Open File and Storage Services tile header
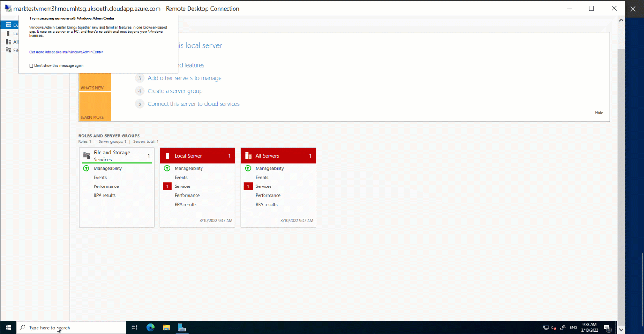The height and width of the screenshot is (334, 644). click(x=117, y=156)
